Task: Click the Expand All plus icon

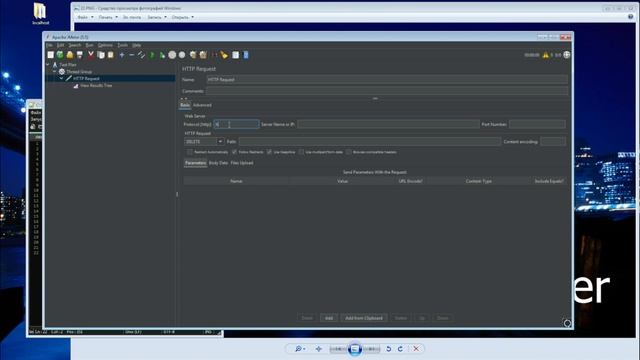Action: tap(122, 55)
